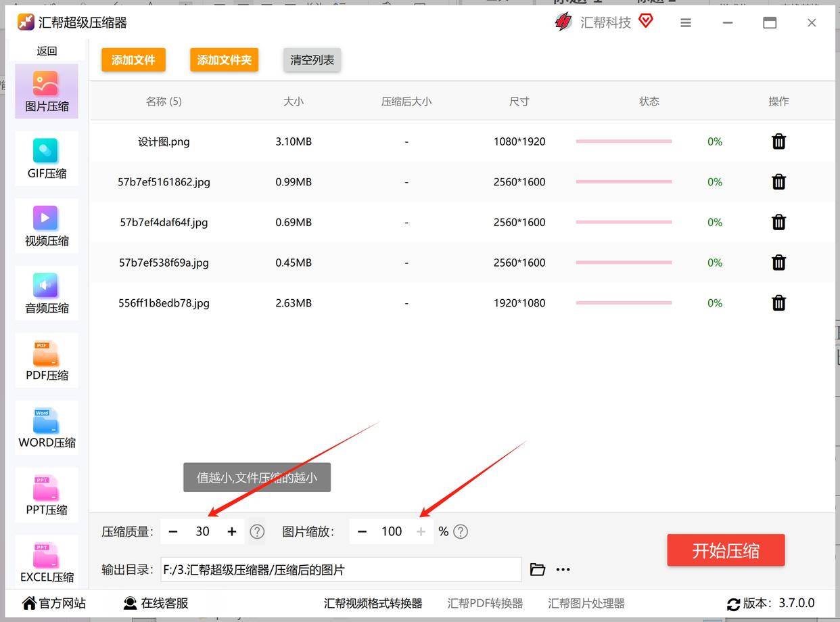Click the 名称 (5) column header
This screenshot has height=622, width=840.
point(164,101)
